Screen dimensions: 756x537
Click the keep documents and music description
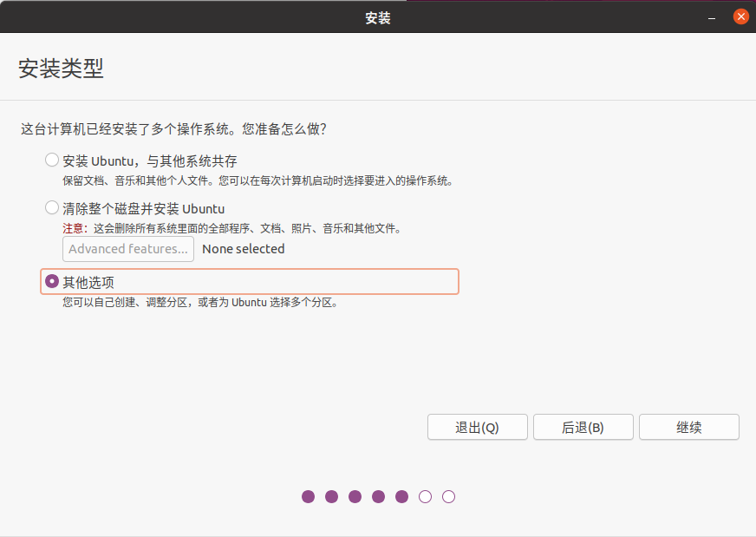(x=258, y=181)
